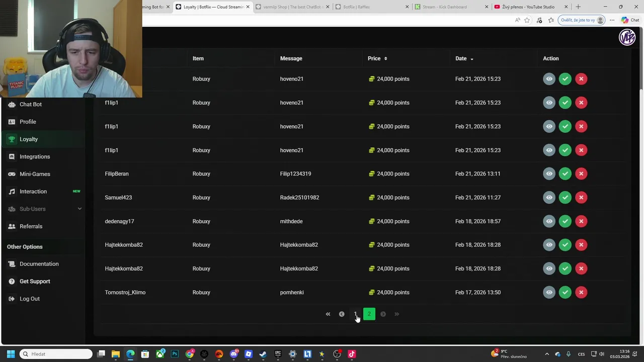The width and height of the screenshot is (644, 362).
Task: Decline the dedenagy17 request
Action: [x=581, y=221]
